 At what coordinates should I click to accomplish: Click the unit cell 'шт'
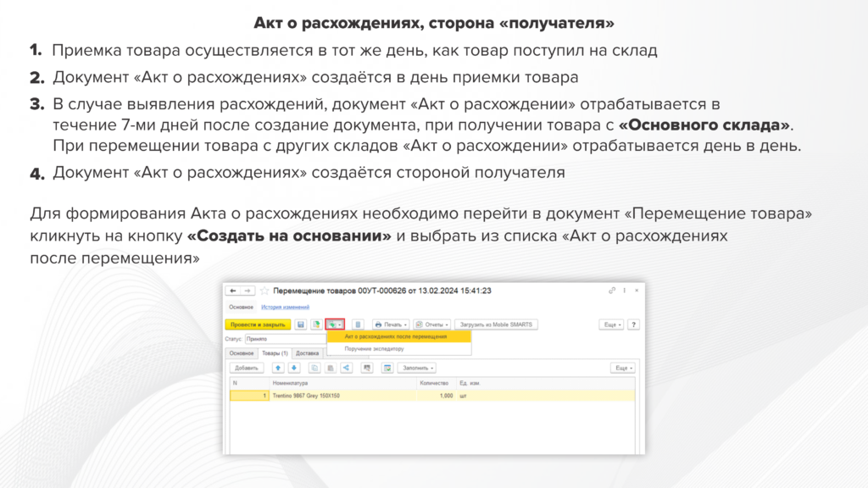point(545,396)
